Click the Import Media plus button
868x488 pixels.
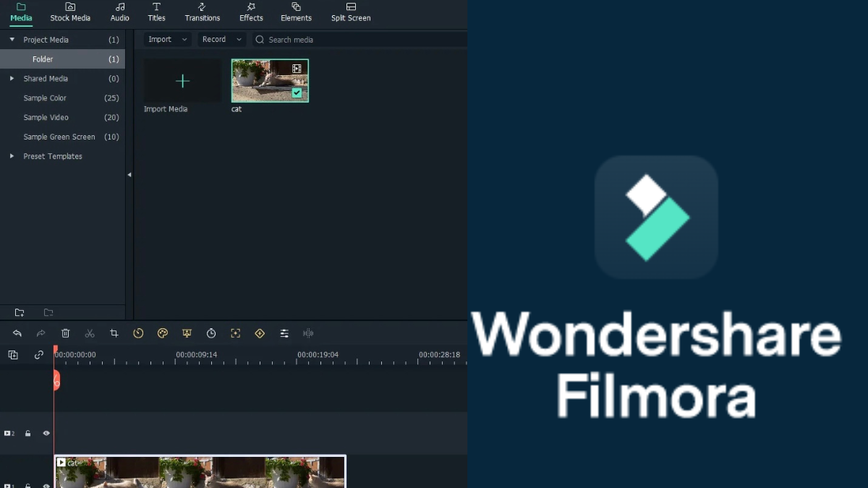pyautogui.click(x=182, y=81)
